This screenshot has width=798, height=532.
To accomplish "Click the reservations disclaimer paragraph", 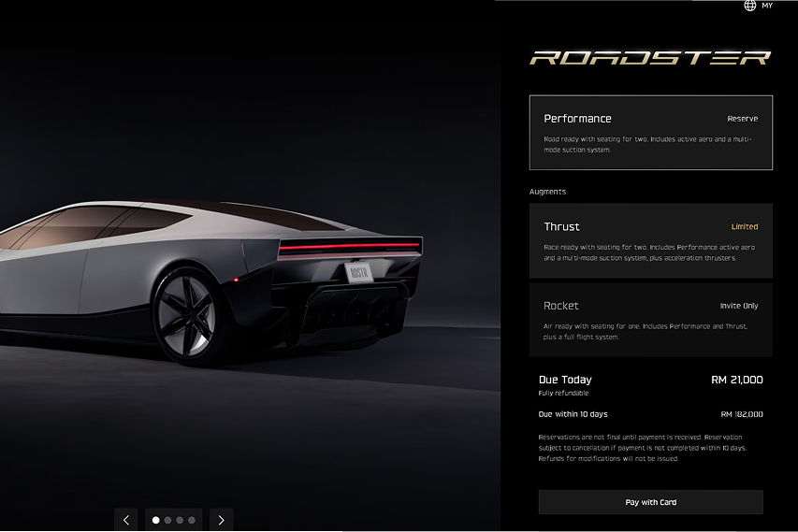I will (x=643, y=448).
